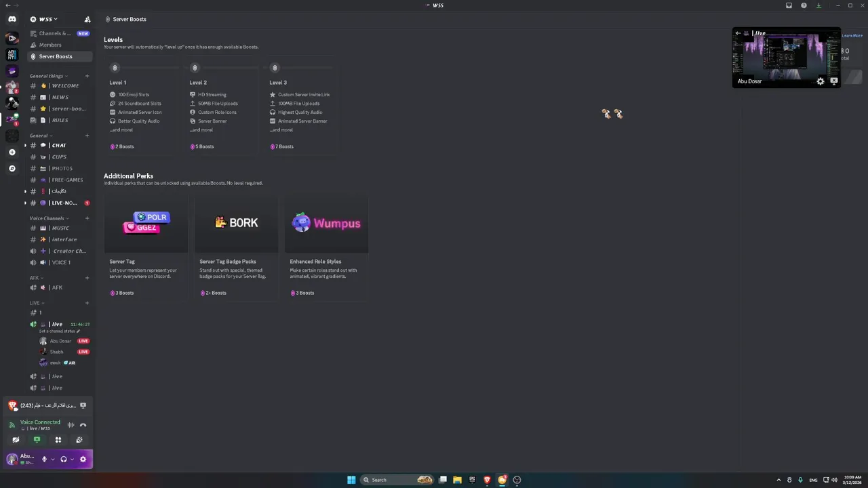Image resolution: width=868 pixels, height=488 pixels.
Task: Open Brave browser from taskbar
Action: point(487,480)
